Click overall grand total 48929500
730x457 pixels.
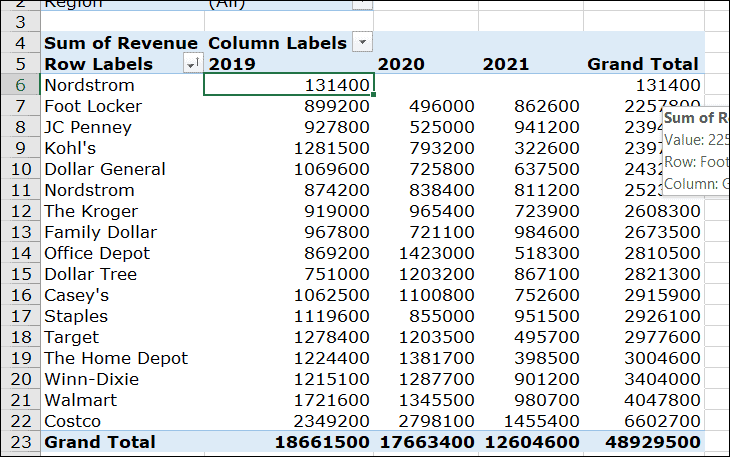[653, 442]
